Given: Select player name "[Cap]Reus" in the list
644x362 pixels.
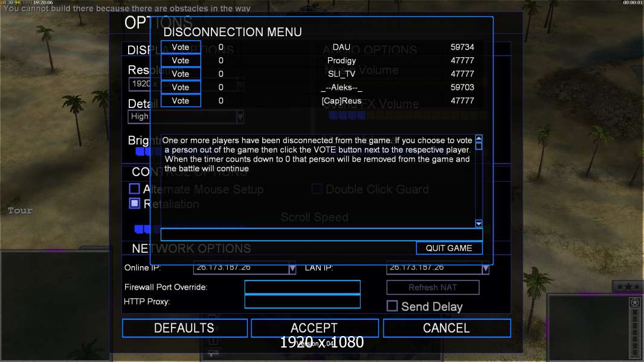Looking at the screenshot, I should click(x=341, y=101).
